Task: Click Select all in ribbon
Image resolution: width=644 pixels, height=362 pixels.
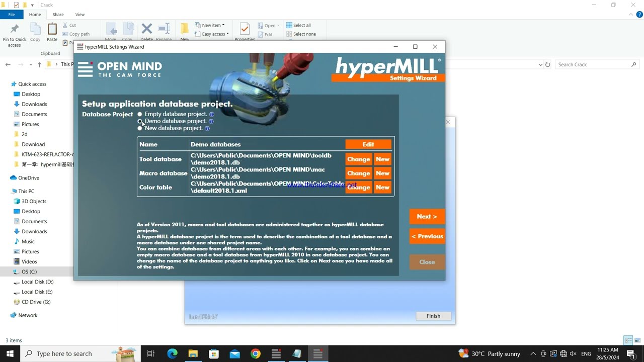Action: (298, 25)
